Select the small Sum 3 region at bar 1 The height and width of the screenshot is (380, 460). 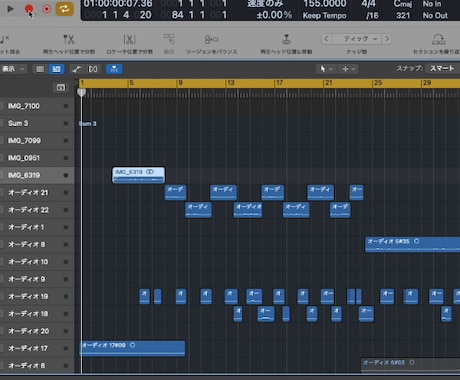click(88, 124)
